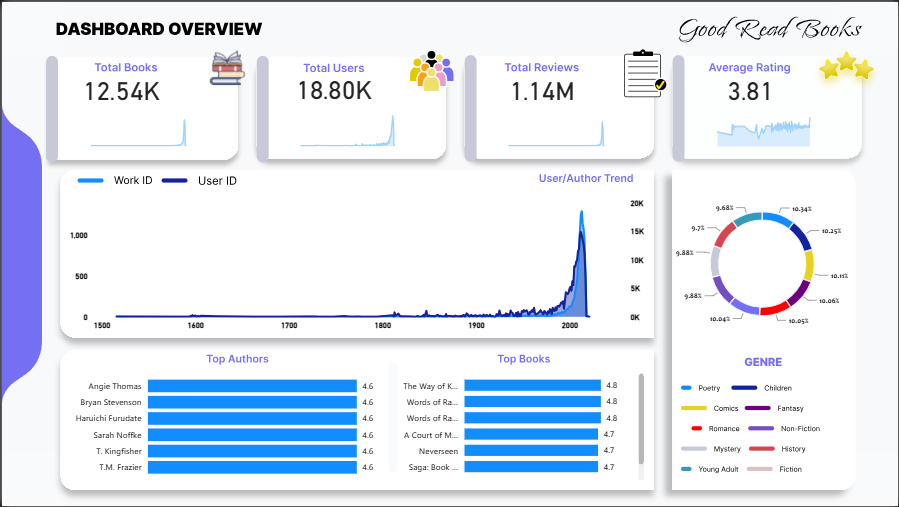Click the 10.04% donut segment label
The width and height of the screenshot is (899, 507).
(x=720, y=319)
